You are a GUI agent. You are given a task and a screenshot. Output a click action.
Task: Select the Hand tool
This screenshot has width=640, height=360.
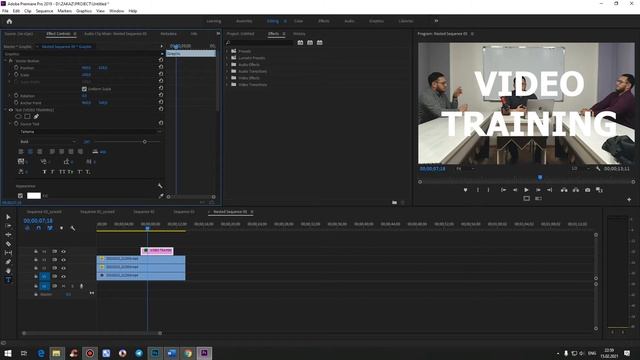pyautogui.click(x=8, y=271)
